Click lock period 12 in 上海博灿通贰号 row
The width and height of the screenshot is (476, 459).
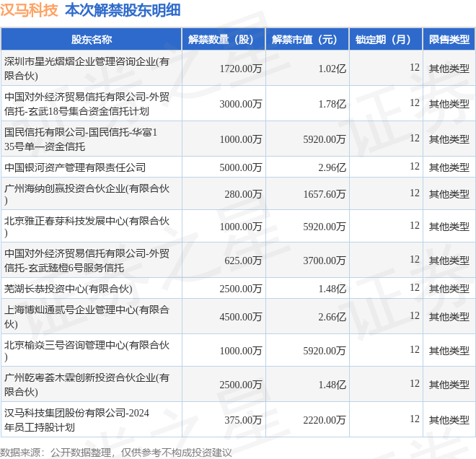tap(415, 315)
